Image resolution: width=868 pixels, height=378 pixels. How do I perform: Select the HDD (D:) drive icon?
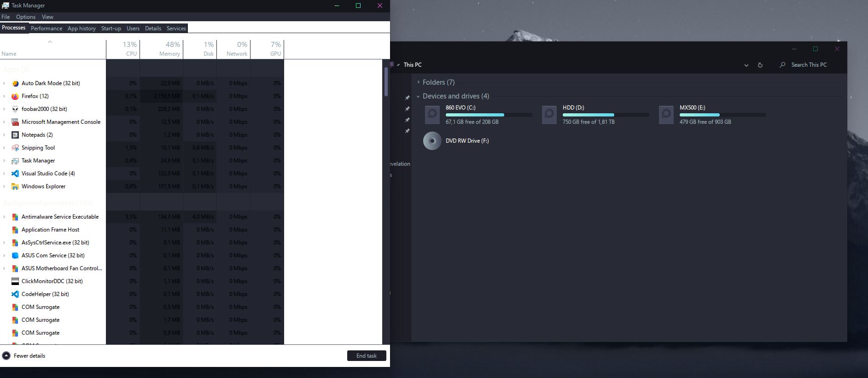[x=549, y=115]
